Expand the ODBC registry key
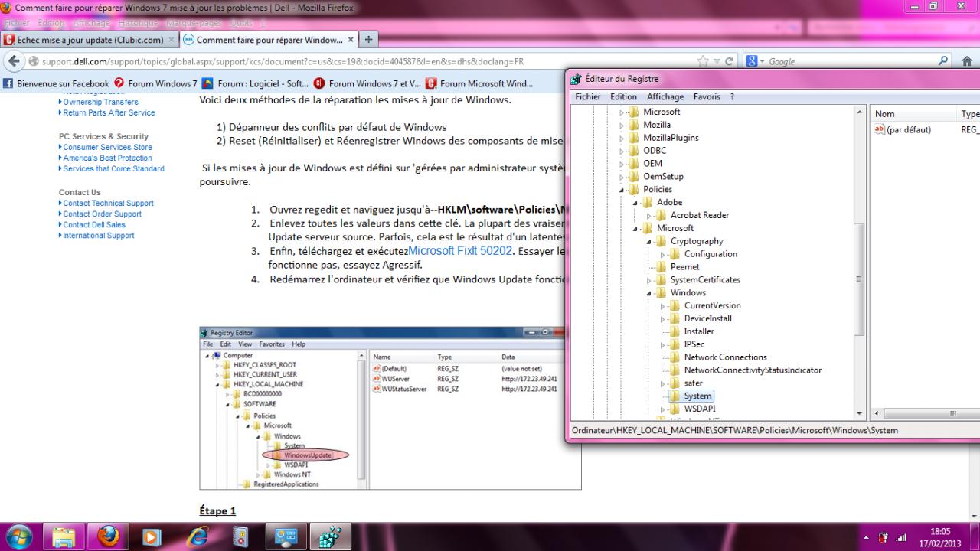The width and height of the screenshot is (980, 551). click(x=622, y=151)
